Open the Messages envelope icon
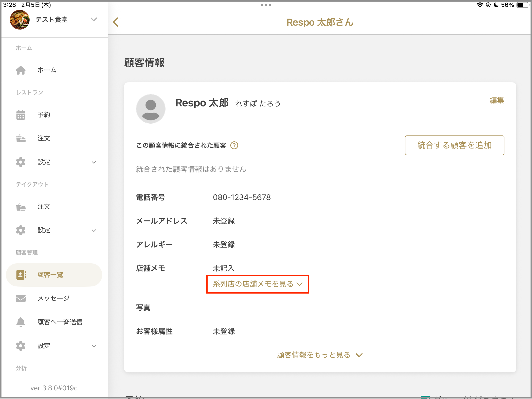Image resolution: width=532 pixels, height=399 pixels. (x=21, y=298)
